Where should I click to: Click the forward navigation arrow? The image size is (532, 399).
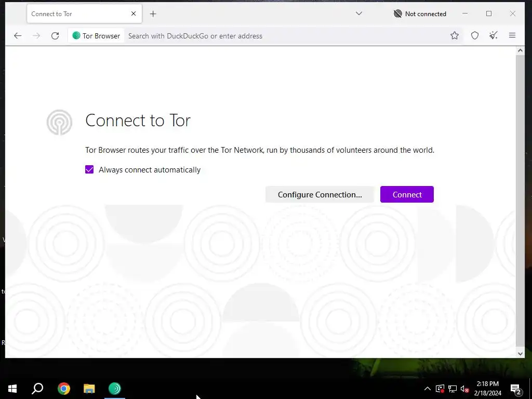coord(36,36)
